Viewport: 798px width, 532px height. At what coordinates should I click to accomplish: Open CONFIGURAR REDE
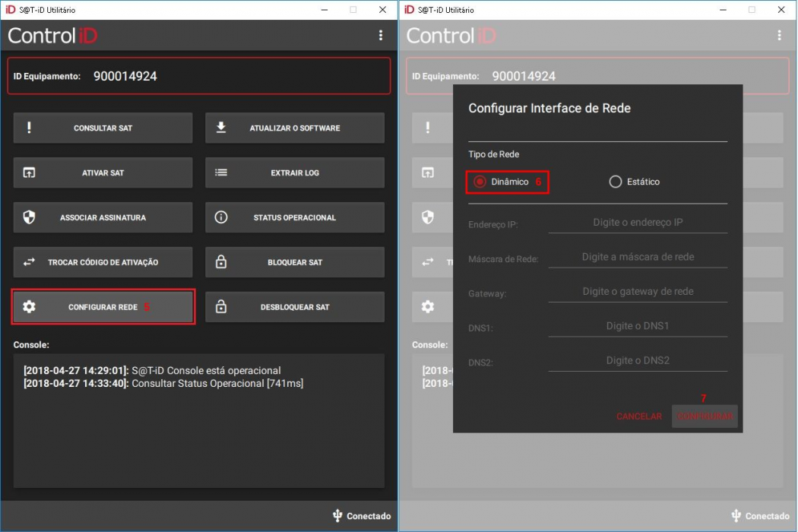(x=103, y=307)
